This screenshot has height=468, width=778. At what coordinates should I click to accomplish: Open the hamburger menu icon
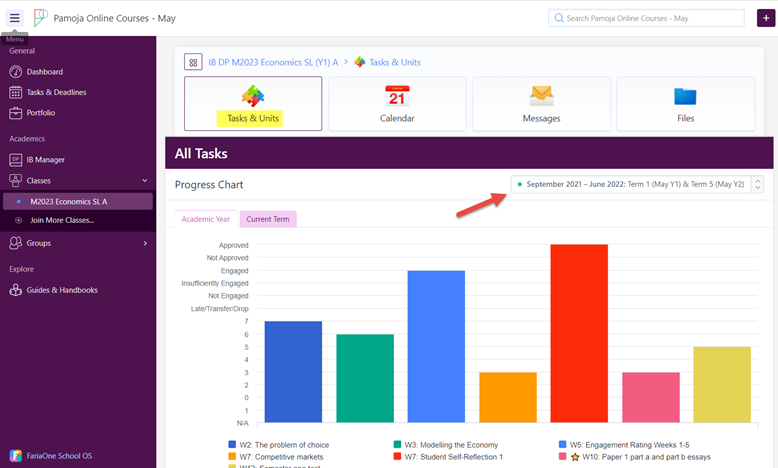14,18
